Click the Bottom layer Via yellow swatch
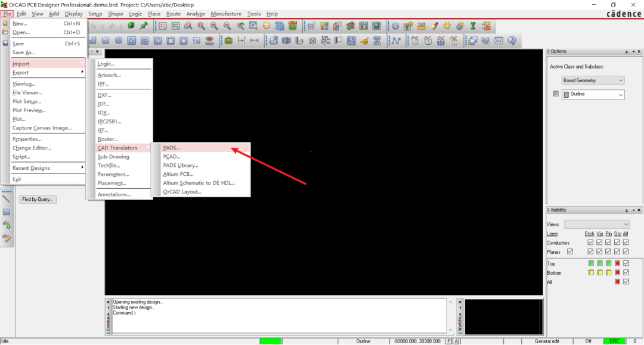644x345 pixels. [x=600, y=272]
